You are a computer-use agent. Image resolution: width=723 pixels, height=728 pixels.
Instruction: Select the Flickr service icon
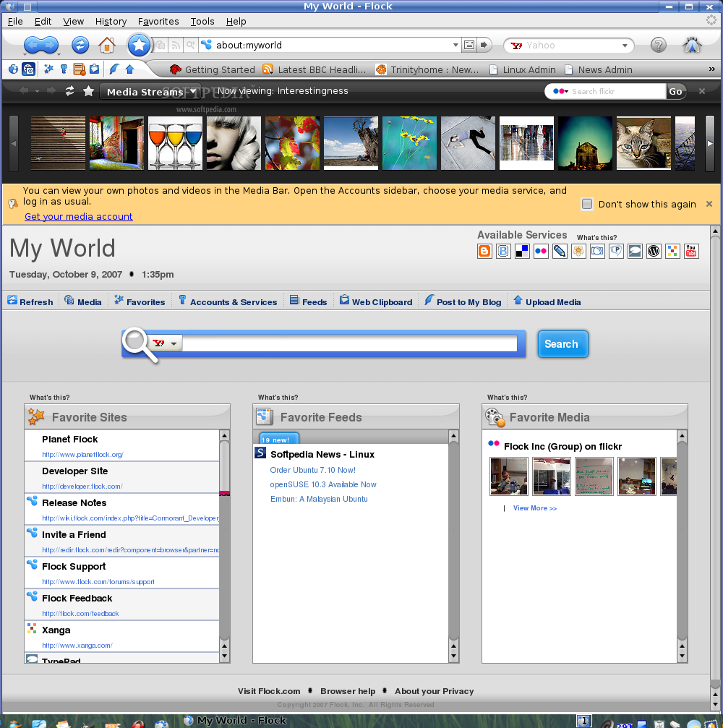pos(541,251)
